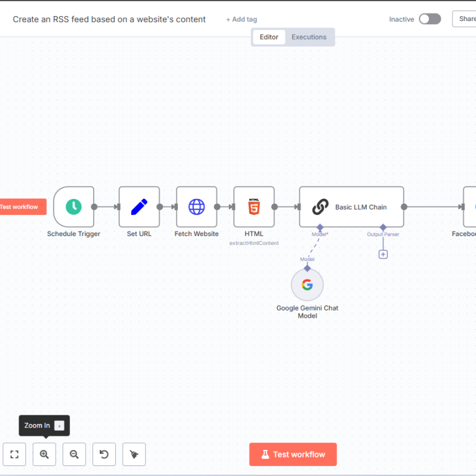Click the Test workflow button beside trigger
This screenshot has width=476, height=476.
point(23,207)
